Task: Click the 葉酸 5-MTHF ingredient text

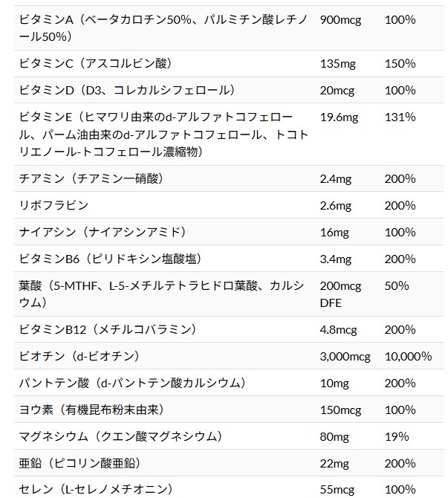Action: pyautogui.click(x=162, y=294)
